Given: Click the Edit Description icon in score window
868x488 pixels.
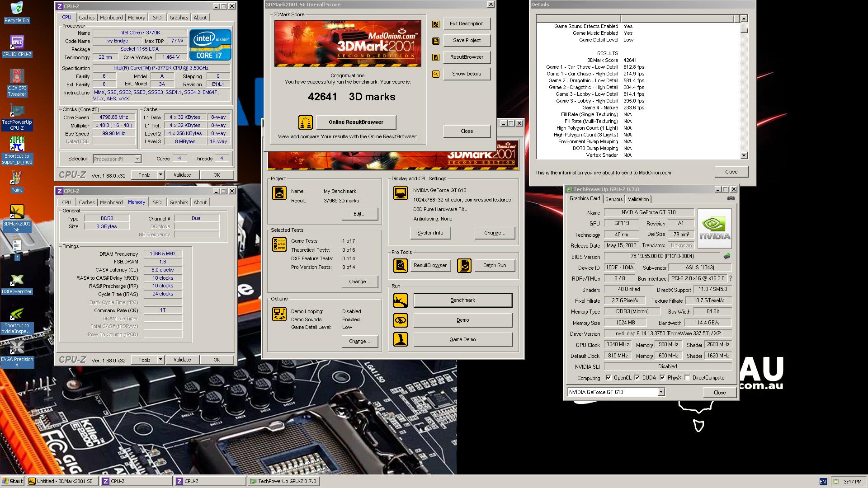Looking at the screenshot, I should click(436, 24).
